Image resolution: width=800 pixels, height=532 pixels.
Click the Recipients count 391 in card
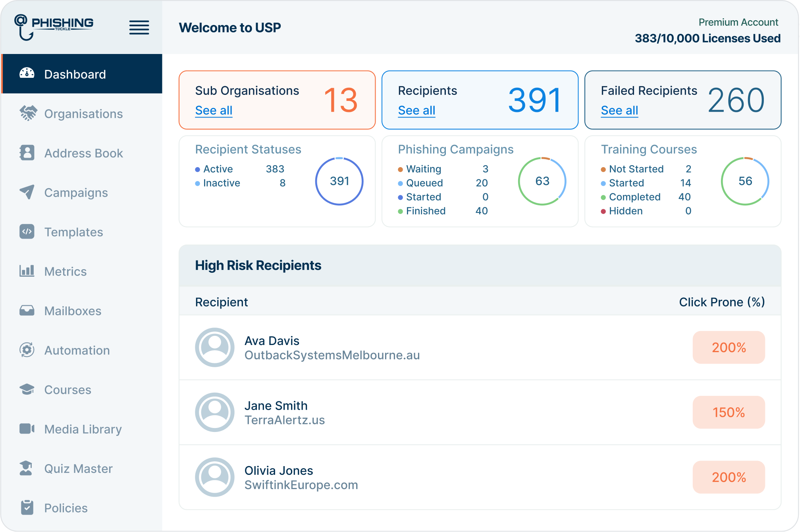coord(535,100)
